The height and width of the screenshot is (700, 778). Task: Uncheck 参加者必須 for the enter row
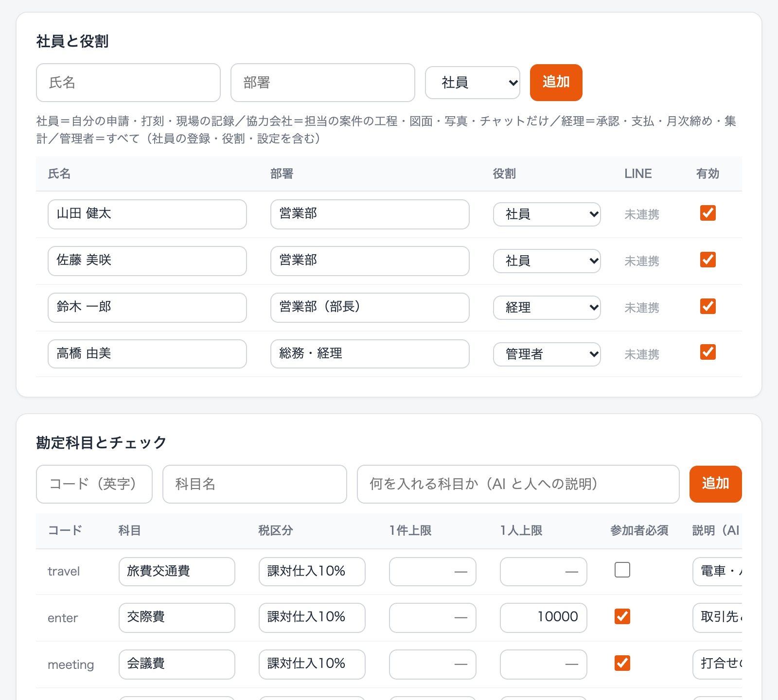[622, 616]
